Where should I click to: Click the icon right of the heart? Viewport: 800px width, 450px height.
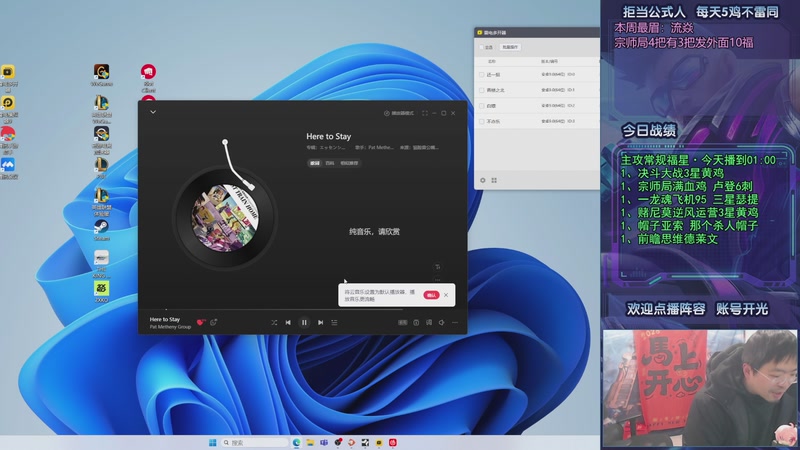pyautogui.click(x=213, y=322)
